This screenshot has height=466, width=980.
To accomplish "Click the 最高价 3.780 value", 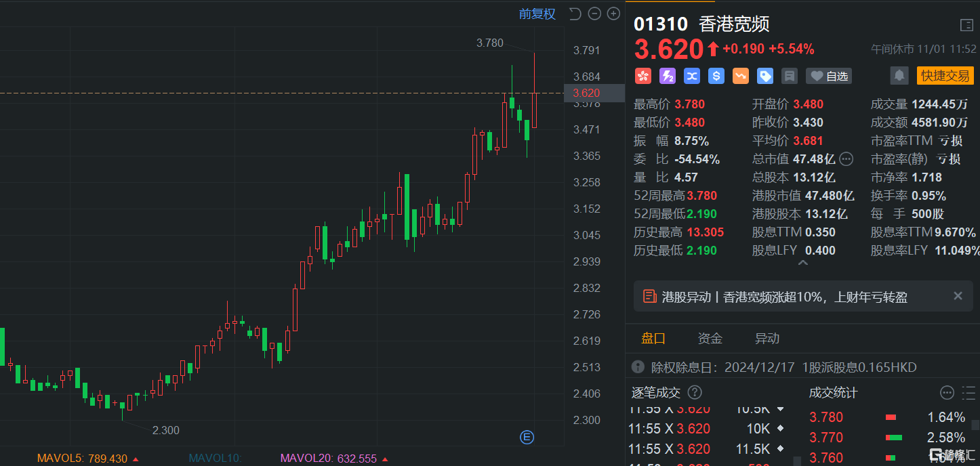I will 689,104.
